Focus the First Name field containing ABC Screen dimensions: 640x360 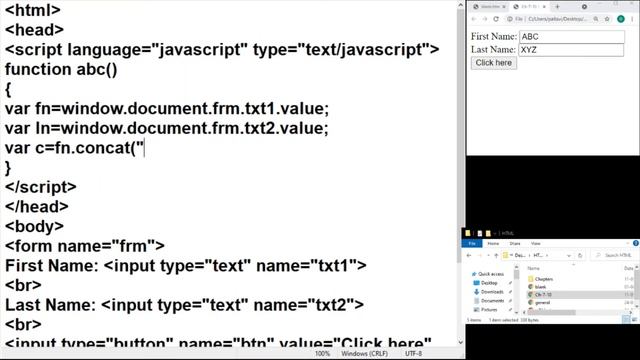point(571,36)
